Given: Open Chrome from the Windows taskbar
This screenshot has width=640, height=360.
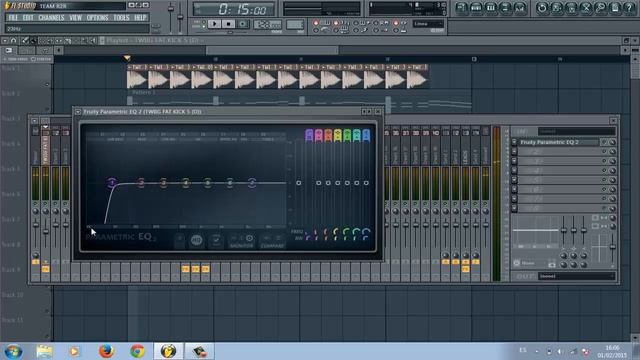Looking at the screenshot, I should 138,351.
